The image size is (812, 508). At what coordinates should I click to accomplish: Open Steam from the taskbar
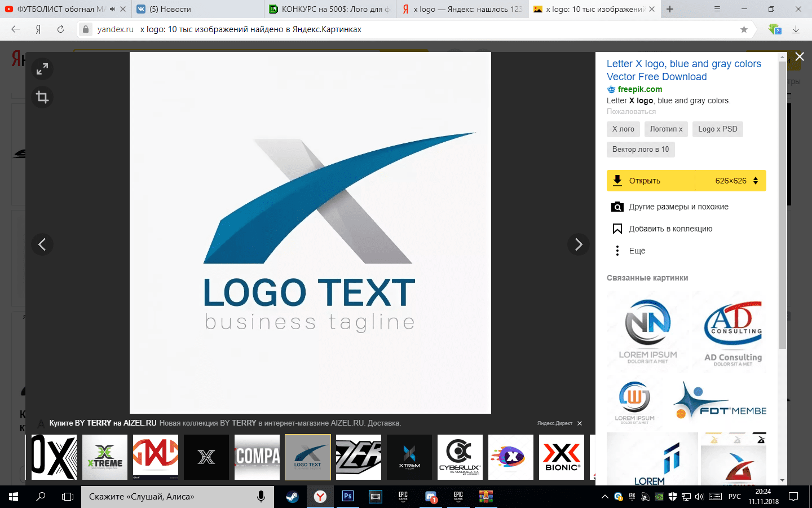click(292, 497)
